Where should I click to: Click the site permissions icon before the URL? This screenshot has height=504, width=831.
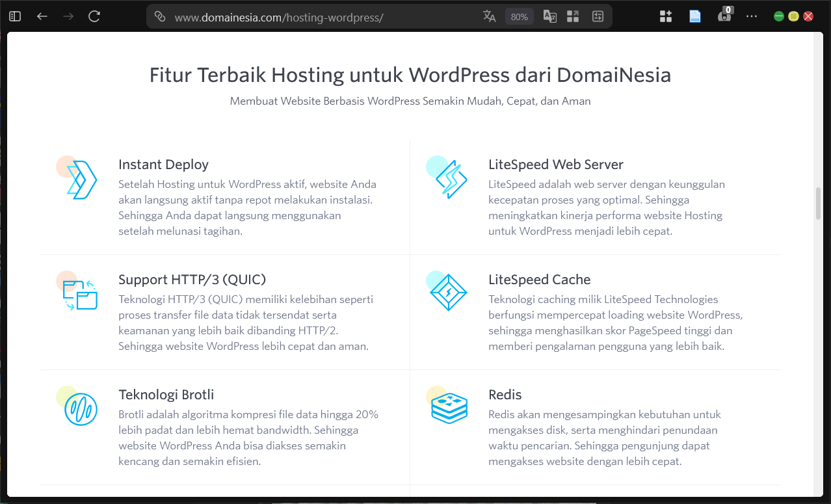pyautogui.click(x=160, y=16)
